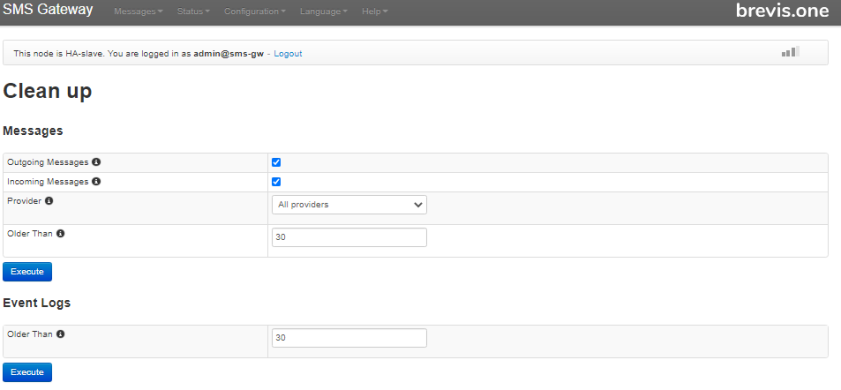Screen dimensions: 841x390
Task: Expand the Language menu
Action: point(323,11)
